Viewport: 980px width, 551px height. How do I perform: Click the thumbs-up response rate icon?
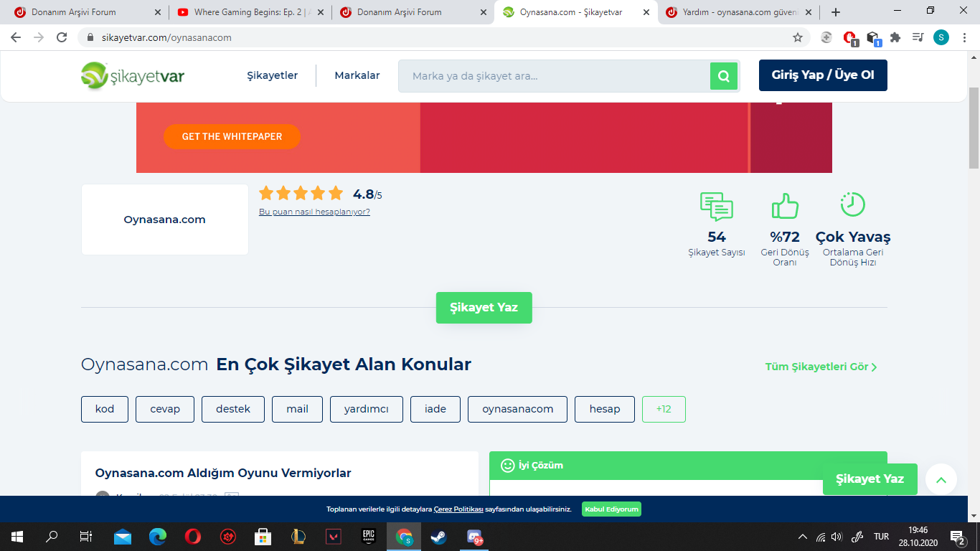[x=785, y=206]
